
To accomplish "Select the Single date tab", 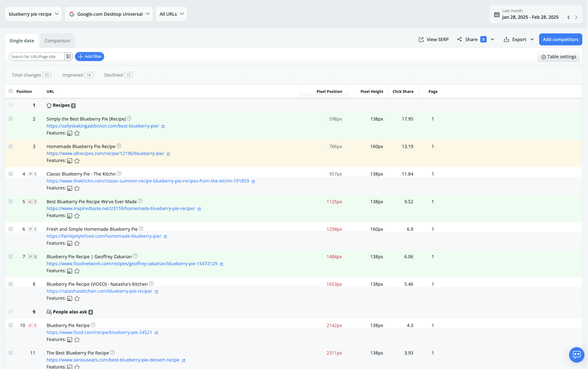I will click(x=22, y=41).
